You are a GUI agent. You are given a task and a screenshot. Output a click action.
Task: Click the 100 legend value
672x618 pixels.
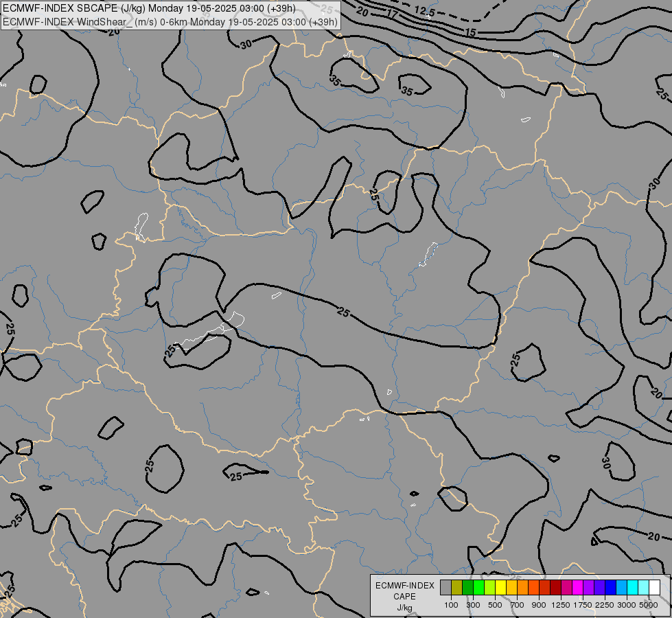click(x=451, y=605)
